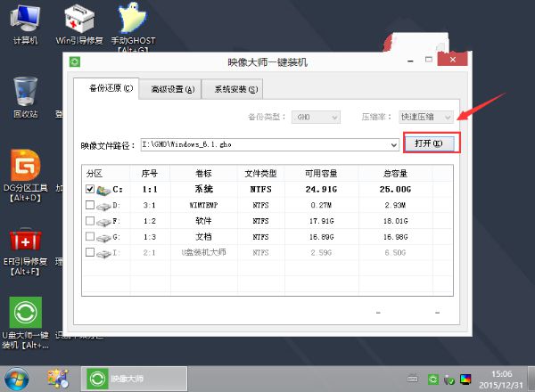This screenshot has height=392, width=535.
Task: Switch to the 系统安装 tab
Action: [231, 89]
